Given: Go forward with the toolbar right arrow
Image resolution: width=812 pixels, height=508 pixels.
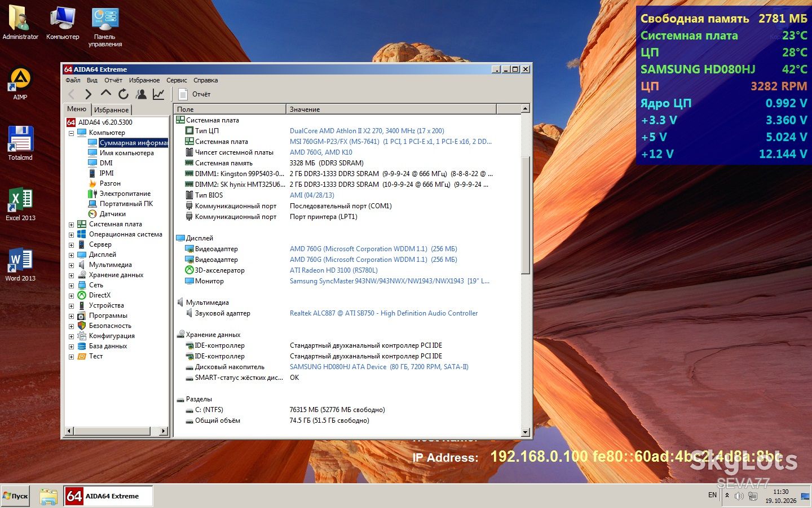Looking at the screenshot, I should point(89,94).
